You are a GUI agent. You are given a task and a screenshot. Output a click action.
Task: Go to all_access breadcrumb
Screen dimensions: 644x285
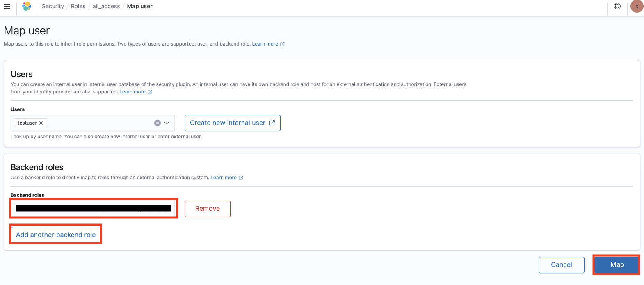point(106,6)
